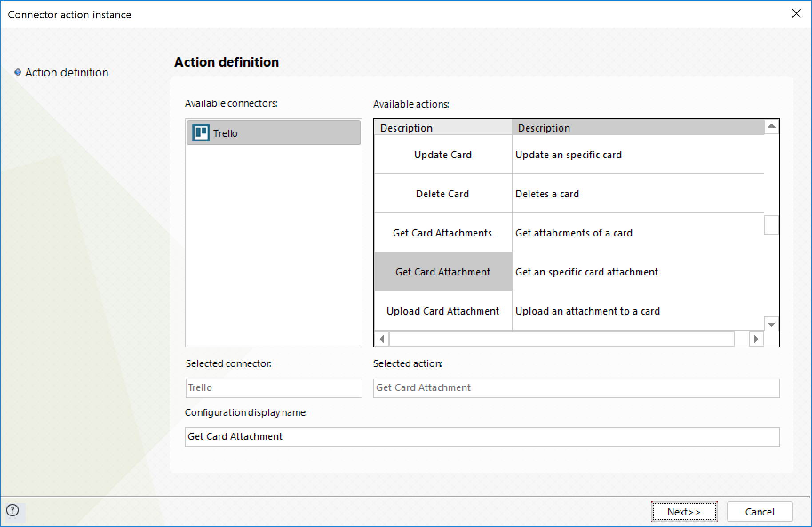Close the Connector action instance dialog
The width and height of the screenshot is (812, 527).
click(x=796, y=14)
